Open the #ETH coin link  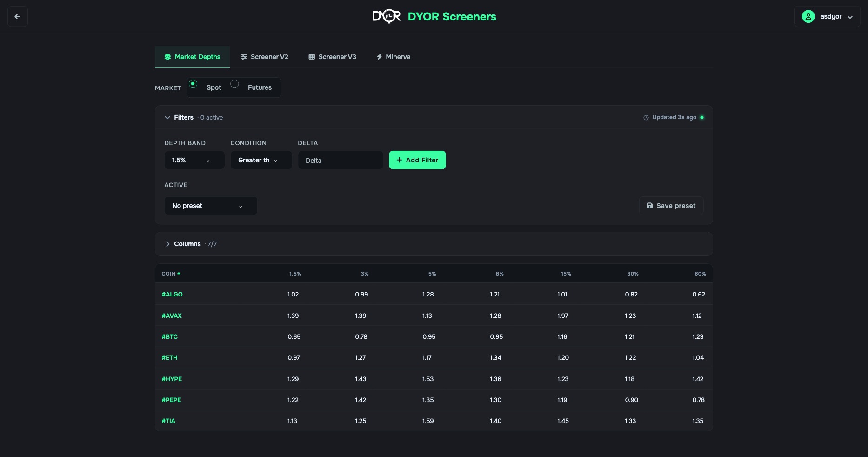169,357
